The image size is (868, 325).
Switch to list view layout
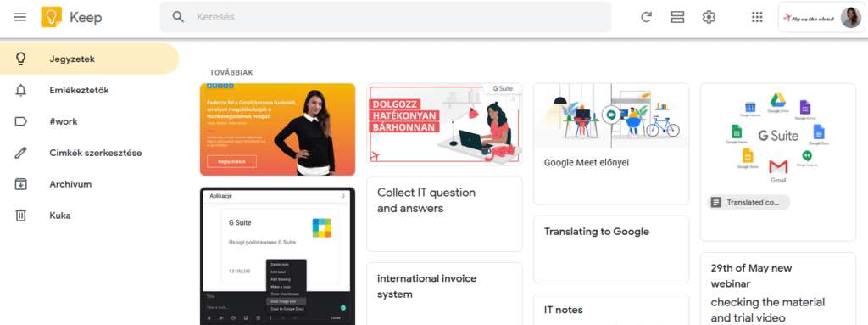[677, 17]
